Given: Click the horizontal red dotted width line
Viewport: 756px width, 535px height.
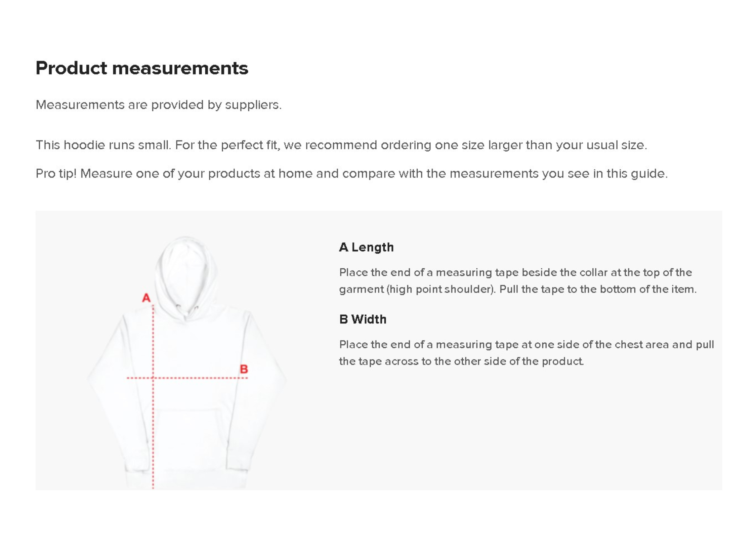Looking at the screenshot, I should [202, 378].
